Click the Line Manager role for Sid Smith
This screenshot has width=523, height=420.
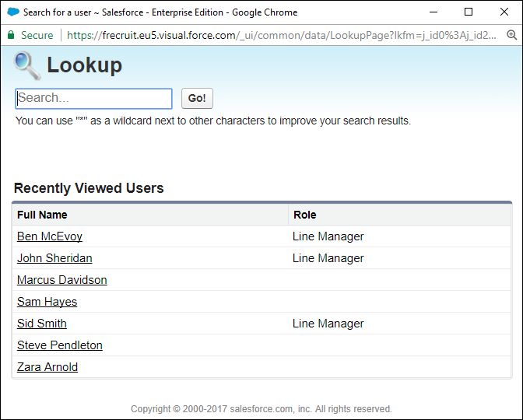(x=328, y=324)
